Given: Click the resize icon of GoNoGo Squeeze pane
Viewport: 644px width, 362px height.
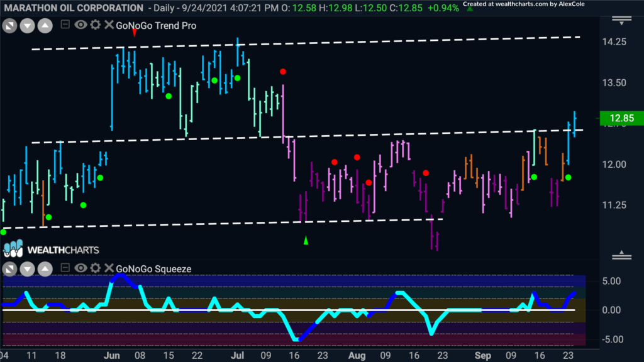Looking at the screenshot, I should [9, 269].
